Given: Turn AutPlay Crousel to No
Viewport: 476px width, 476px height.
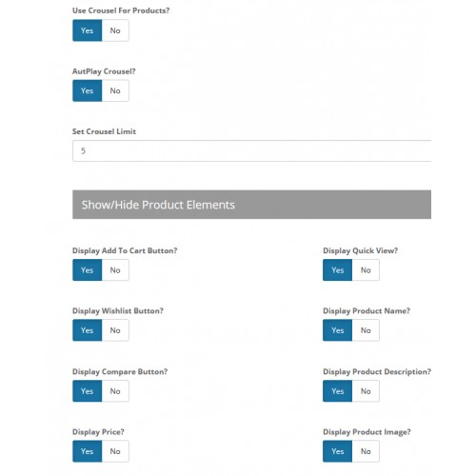Looking at the screenshot, I should [x=115, y=90].
